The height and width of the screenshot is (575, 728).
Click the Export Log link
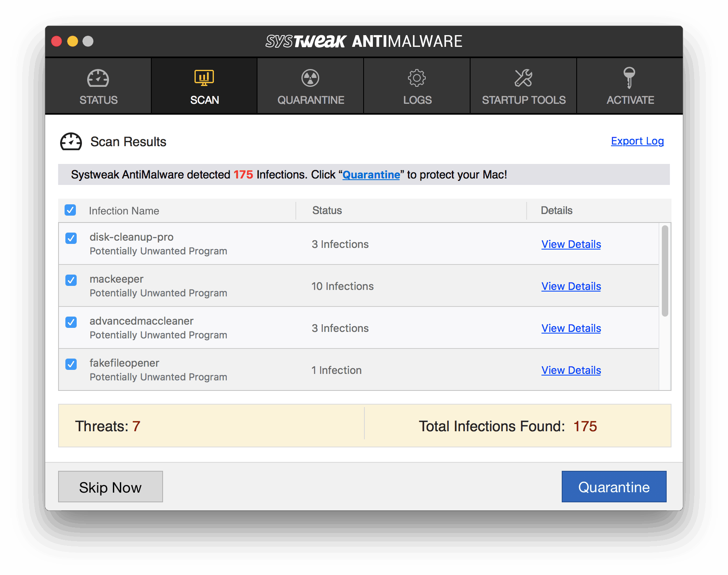[637, 141]
